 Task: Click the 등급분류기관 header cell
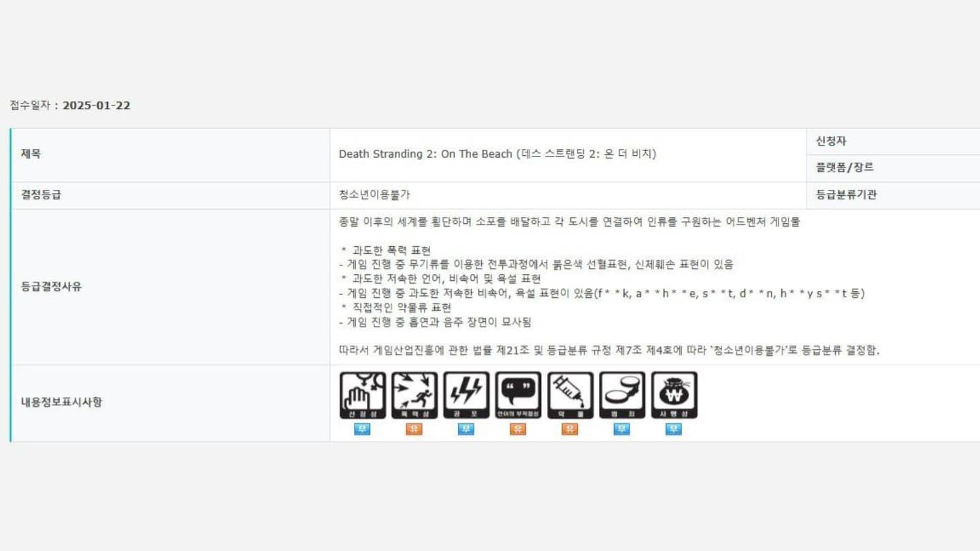coord(893,195)
